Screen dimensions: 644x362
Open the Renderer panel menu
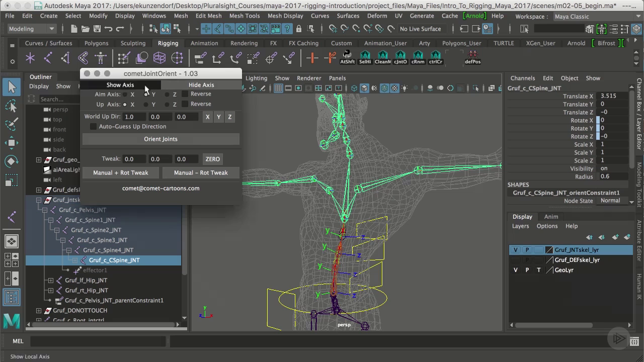point(309,78)
